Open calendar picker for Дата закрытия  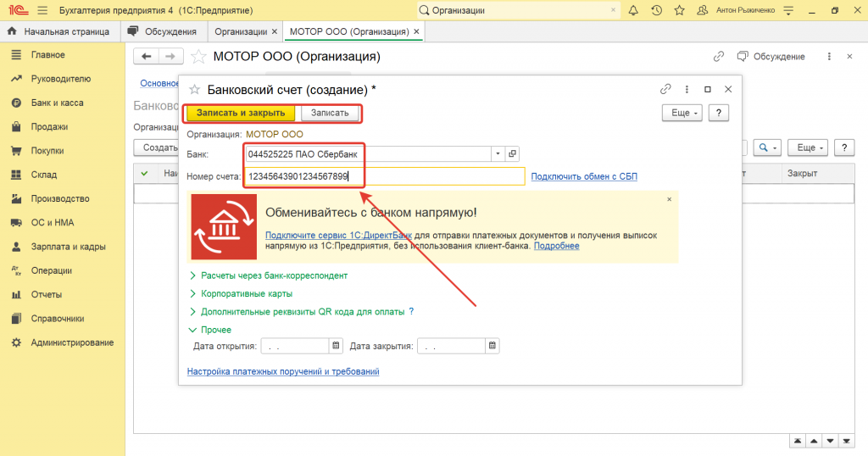(492, 346)
